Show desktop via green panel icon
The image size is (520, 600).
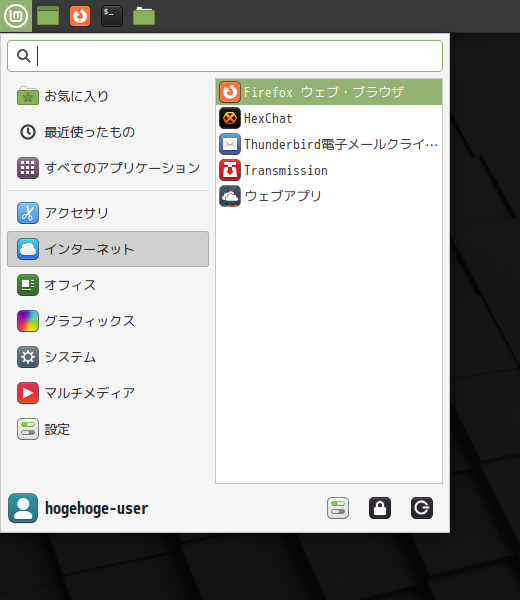tap(48, 16)
